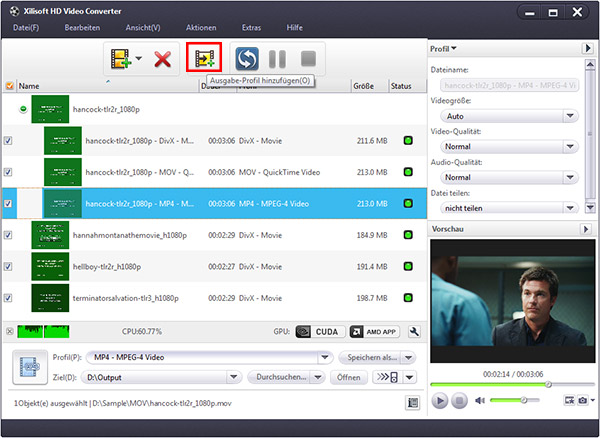
Task: Click the profile film icon beside Profil(P)
Action: 30,367
